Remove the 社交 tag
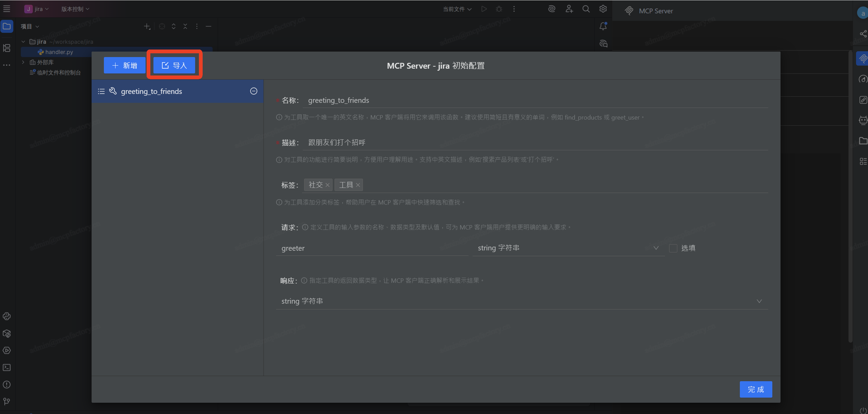 tap(327, 185)
